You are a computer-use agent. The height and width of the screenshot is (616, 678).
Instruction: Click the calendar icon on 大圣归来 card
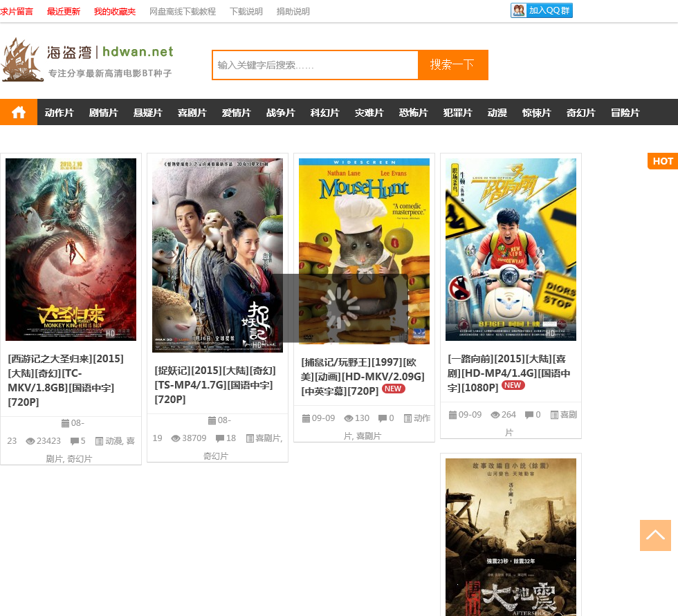pos(65,423)
